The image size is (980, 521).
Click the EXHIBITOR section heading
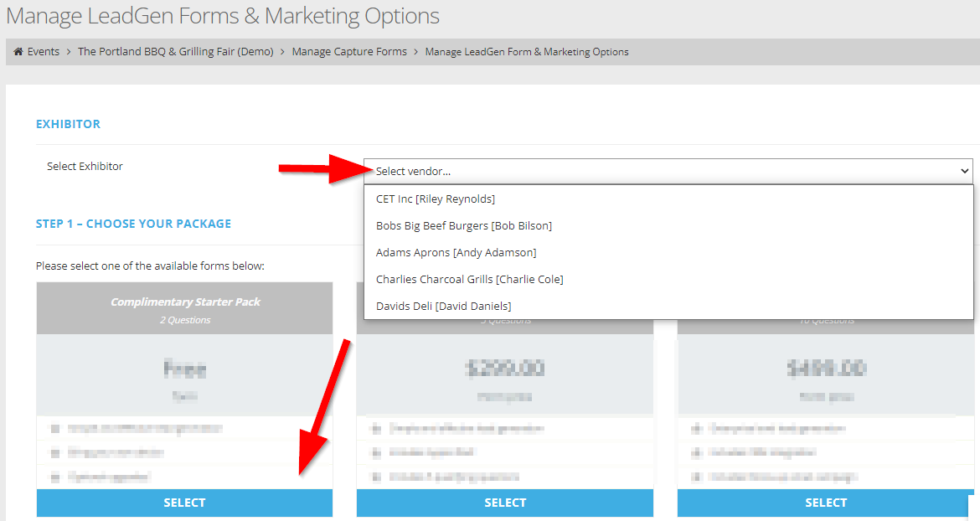tap(68, 124)
